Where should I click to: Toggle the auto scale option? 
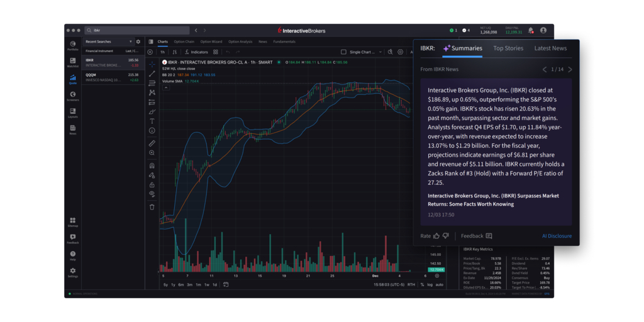[440, 284]
